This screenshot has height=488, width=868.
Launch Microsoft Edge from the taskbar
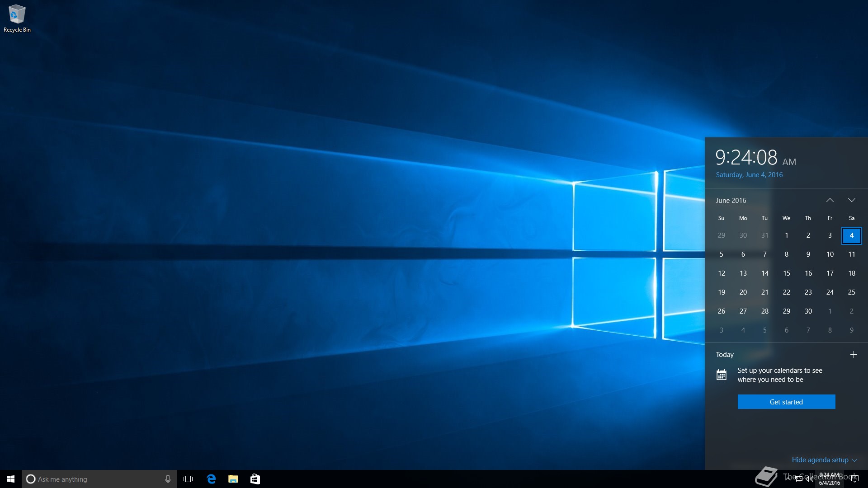coord(211,479)
